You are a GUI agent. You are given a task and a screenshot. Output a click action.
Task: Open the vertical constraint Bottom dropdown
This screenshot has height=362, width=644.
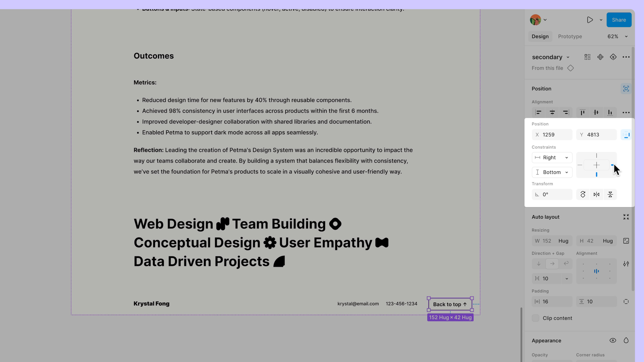pyautogui.click(x=552, y=172)
